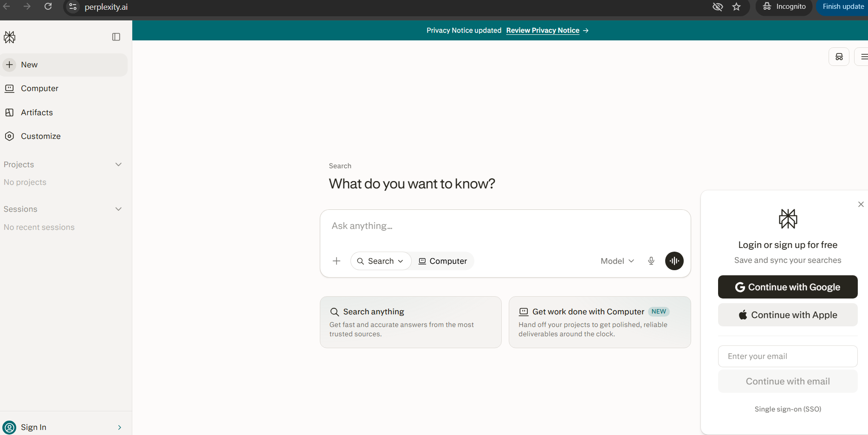Open the Search mode dropdown
Viewport: 868px width, 435px height.
tap(381, 261)
